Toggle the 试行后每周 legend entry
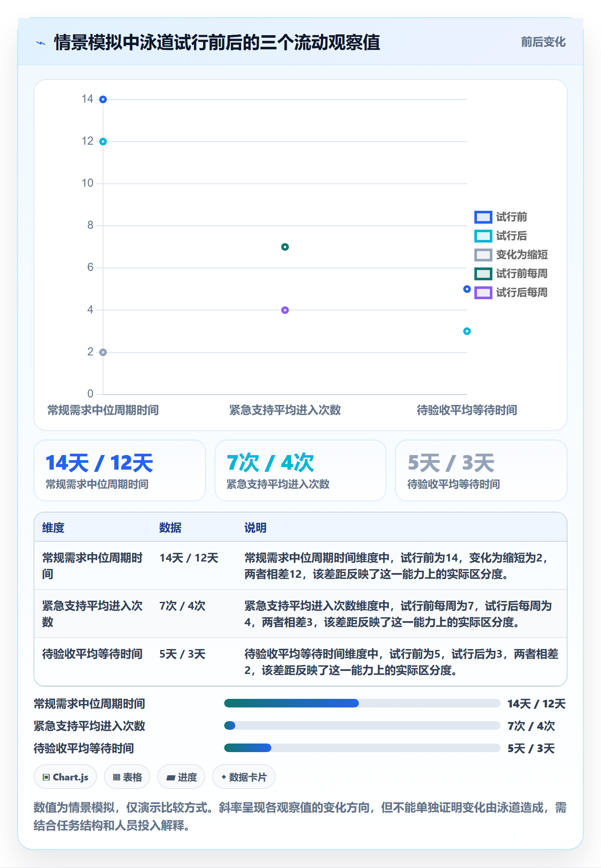 (511, 293)
